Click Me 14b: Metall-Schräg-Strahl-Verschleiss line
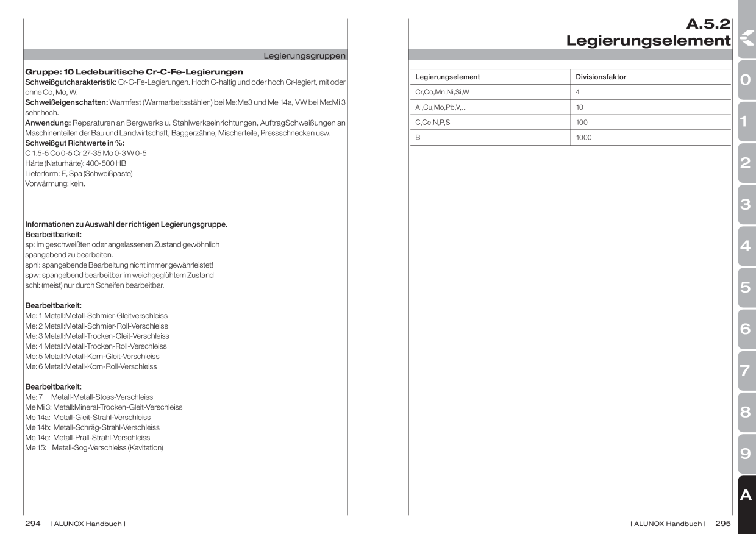The image size is (756, 534). point(92,427)
